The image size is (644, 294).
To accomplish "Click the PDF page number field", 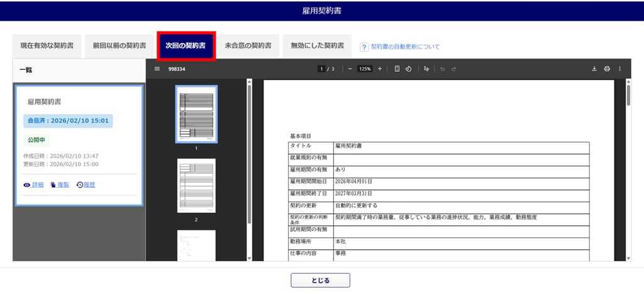I will tap(321, 69).
